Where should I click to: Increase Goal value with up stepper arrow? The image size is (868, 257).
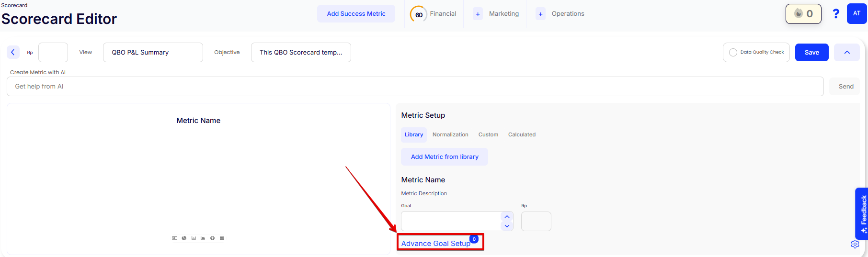point(507,217)
